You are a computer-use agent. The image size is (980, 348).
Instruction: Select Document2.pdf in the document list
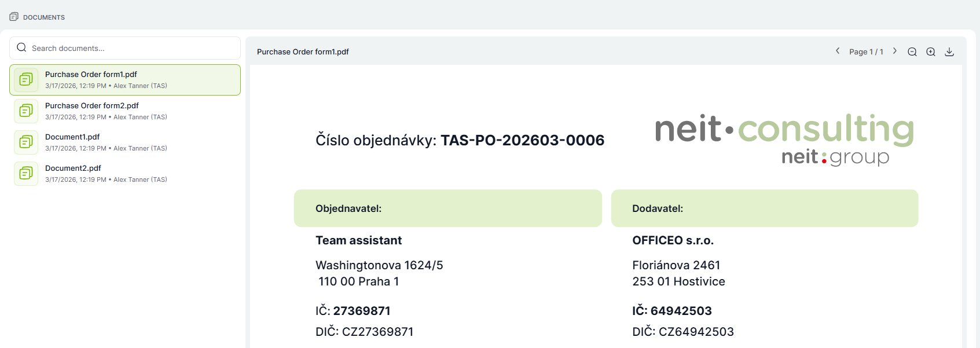[x=73, y=168]
